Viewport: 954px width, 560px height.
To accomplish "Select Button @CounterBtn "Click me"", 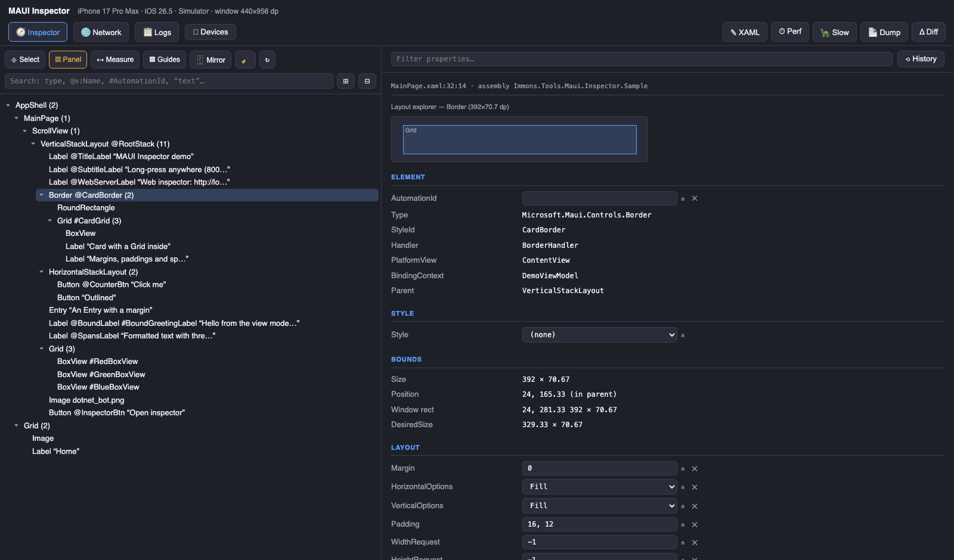I will (111, 285).
